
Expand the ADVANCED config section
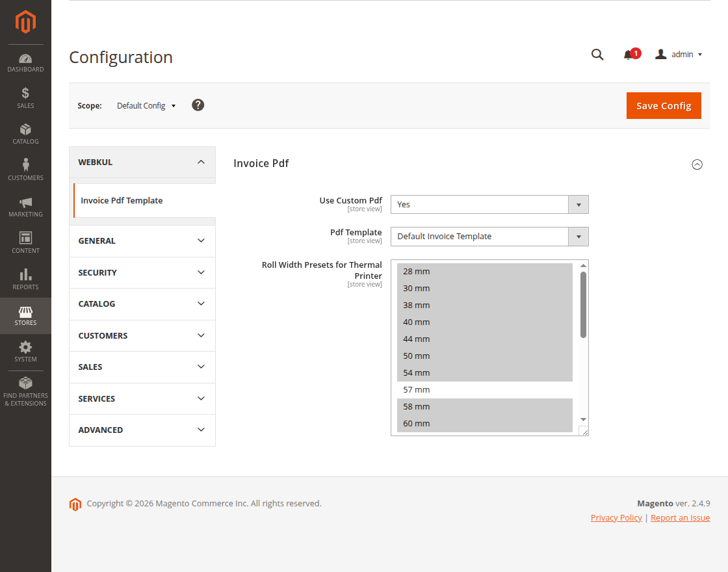click(142, 430)
